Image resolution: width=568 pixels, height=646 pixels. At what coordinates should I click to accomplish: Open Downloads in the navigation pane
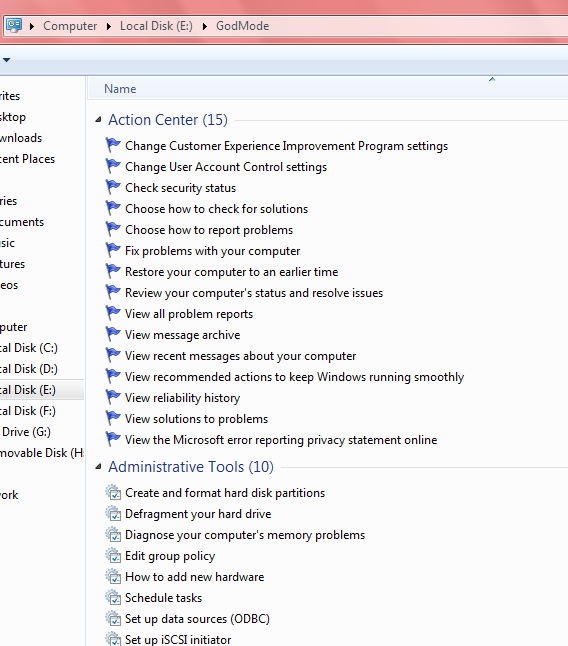point(21,138)
